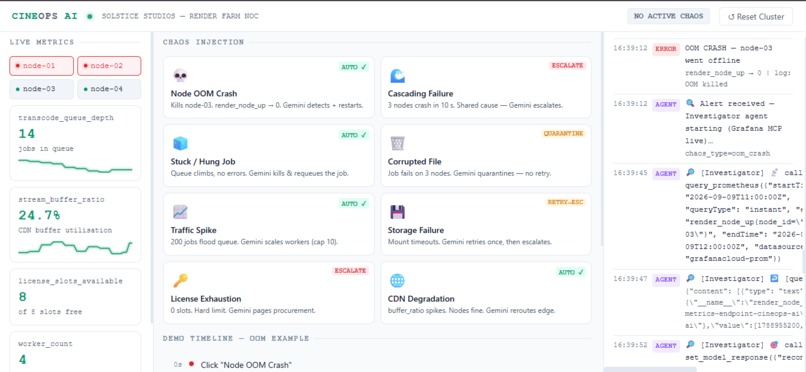This screenshot has height=372, width=806.
Task: Click the wave icon on Cascading Failure
Action: 397,76
